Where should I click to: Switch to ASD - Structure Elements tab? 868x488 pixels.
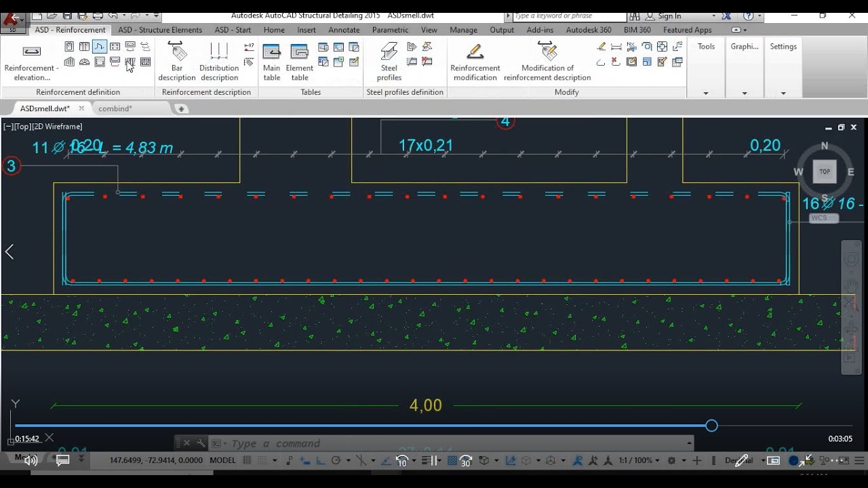[160, 30]
